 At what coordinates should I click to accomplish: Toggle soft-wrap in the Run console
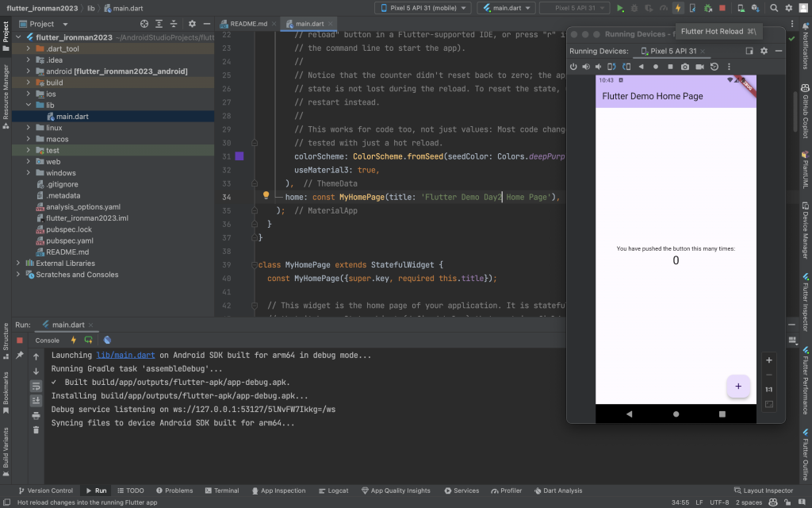36,385
